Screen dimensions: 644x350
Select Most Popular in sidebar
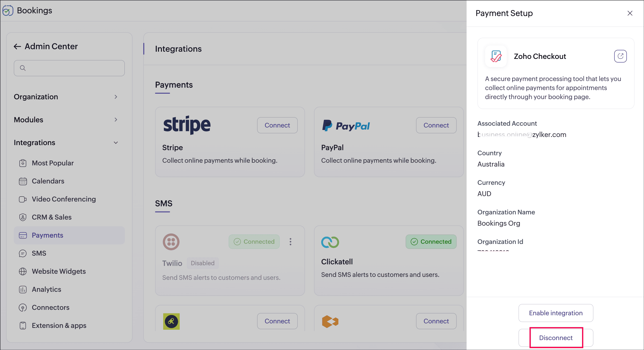53,163
